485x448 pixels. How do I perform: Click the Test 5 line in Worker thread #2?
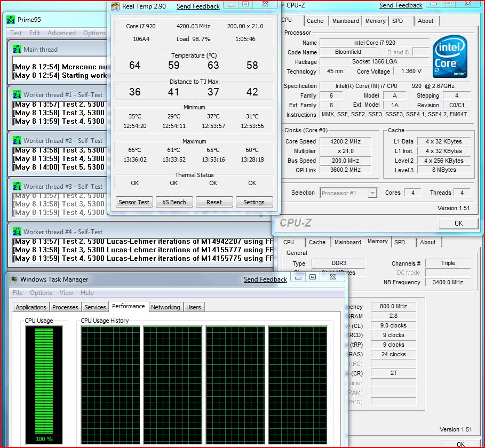click(59, 167)
